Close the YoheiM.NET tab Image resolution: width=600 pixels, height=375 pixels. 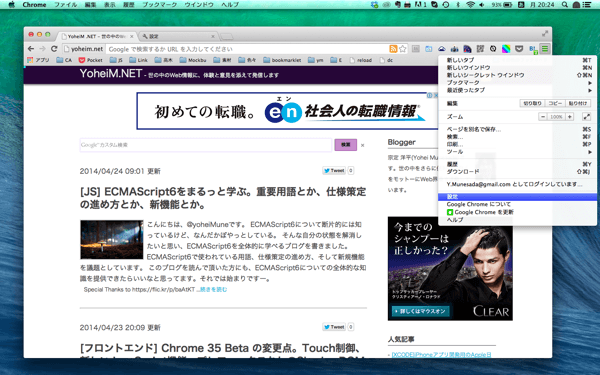132,36
